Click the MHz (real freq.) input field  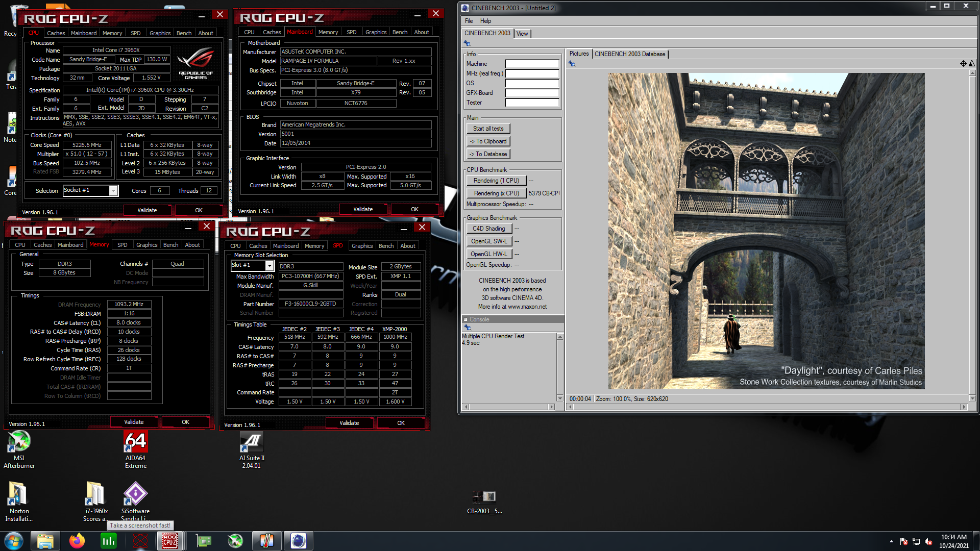click(532, 73)
